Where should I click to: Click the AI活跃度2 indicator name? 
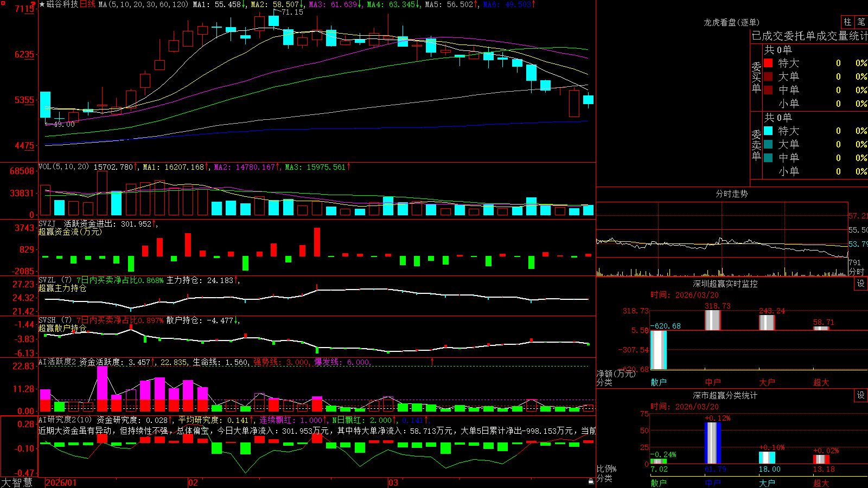pyautogui.click(x=57, y=362)
